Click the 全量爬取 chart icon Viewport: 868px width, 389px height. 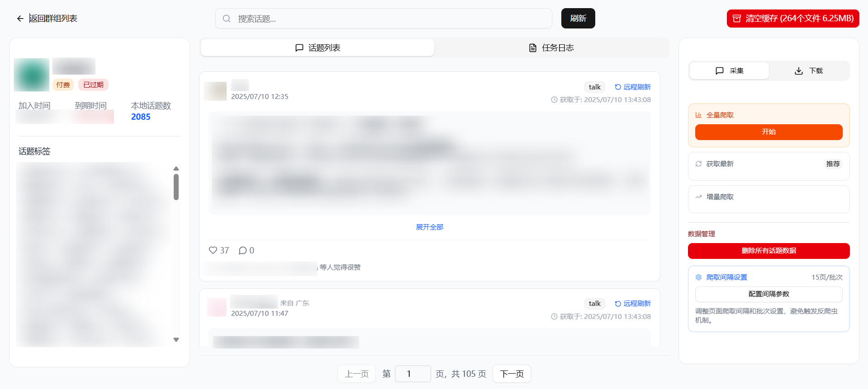698,115
